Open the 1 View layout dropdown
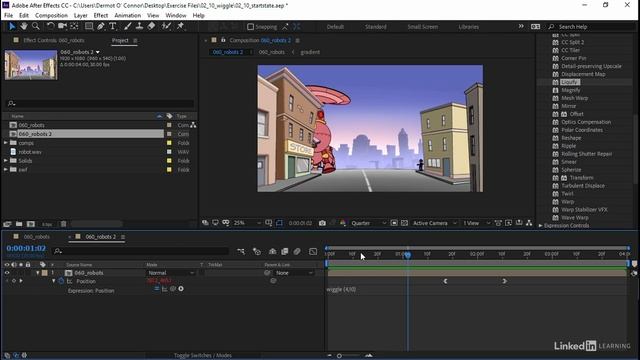The image size is (640, 360). [x=476, y=223]
